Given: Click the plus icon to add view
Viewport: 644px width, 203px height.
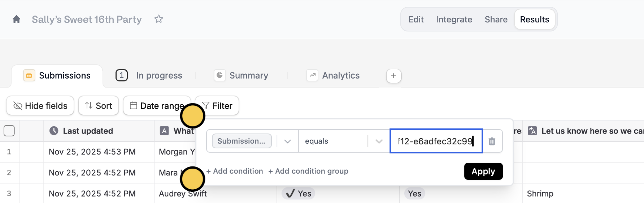Looking at the screenshot, I should [393, 76].
